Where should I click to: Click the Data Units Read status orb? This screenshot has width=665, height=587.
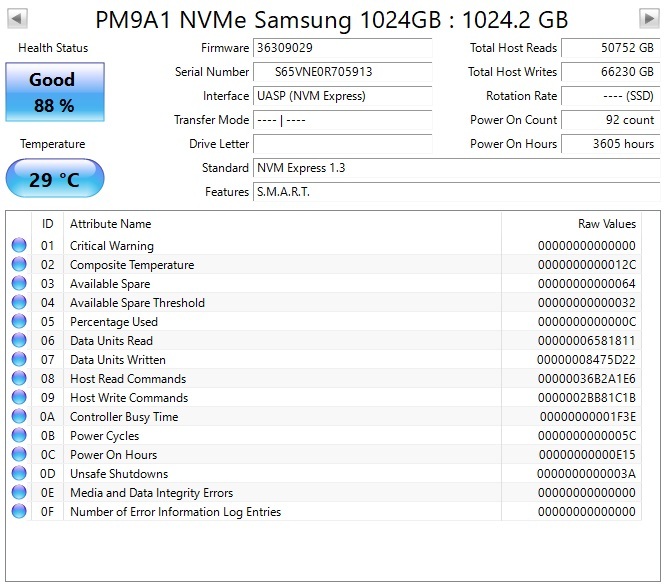[x=19, y=340]
